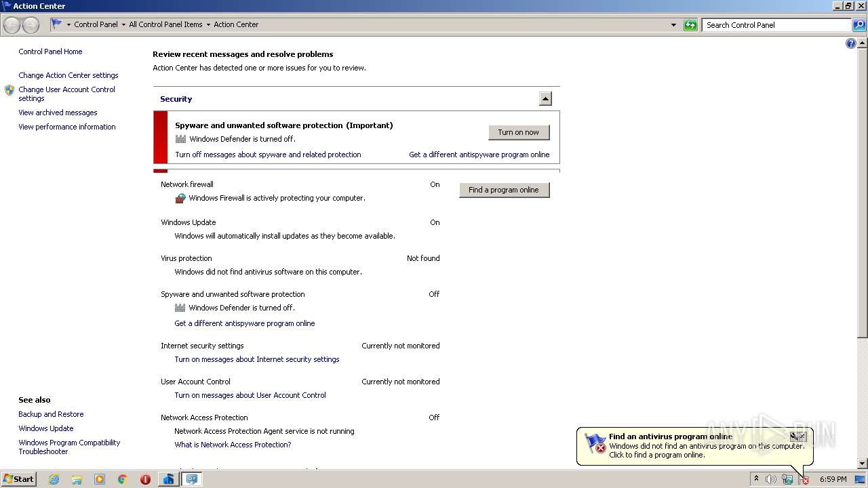Select the Action Center taskbar button
The width and height of the screenshot is (868, 488).
click(192, 479)
